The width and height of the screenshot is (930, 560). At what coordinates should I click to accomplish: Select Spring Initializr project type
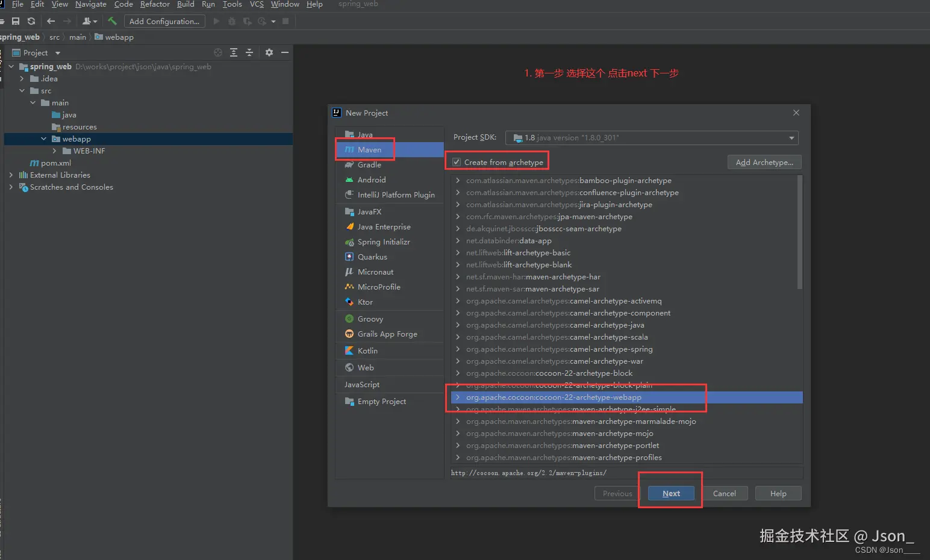[x=390, y=241]
